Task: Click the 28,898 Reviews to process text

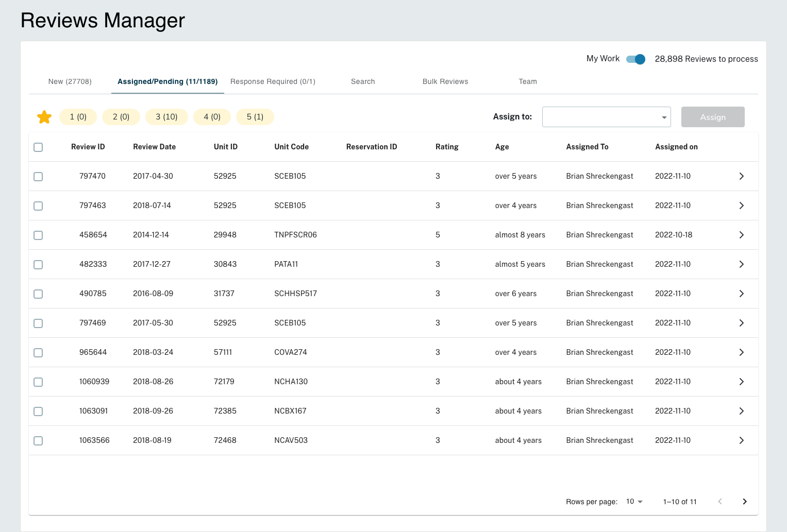Action: point(706,59)
